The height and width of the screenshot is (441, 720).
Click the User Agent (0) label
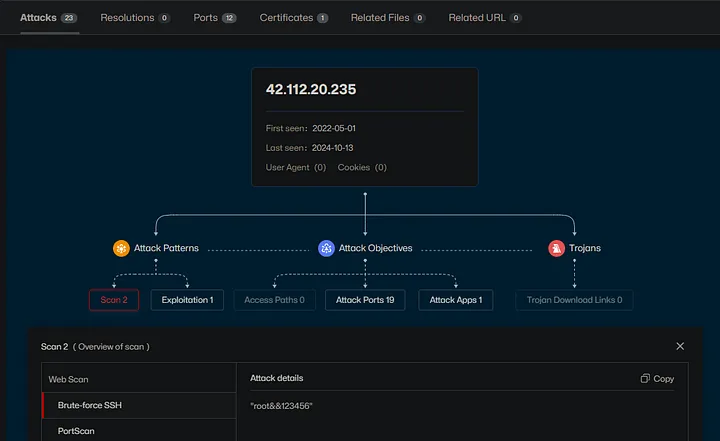click(x=296, y=168)
